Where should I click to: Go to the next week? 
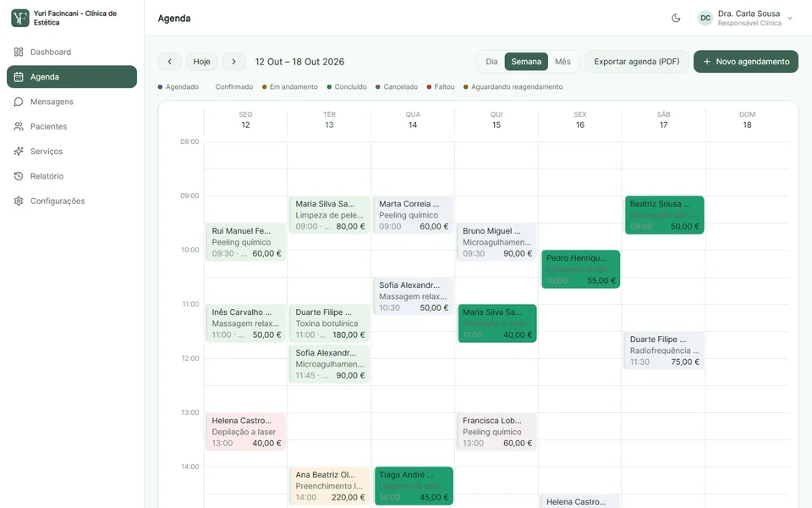pos(233,62)
